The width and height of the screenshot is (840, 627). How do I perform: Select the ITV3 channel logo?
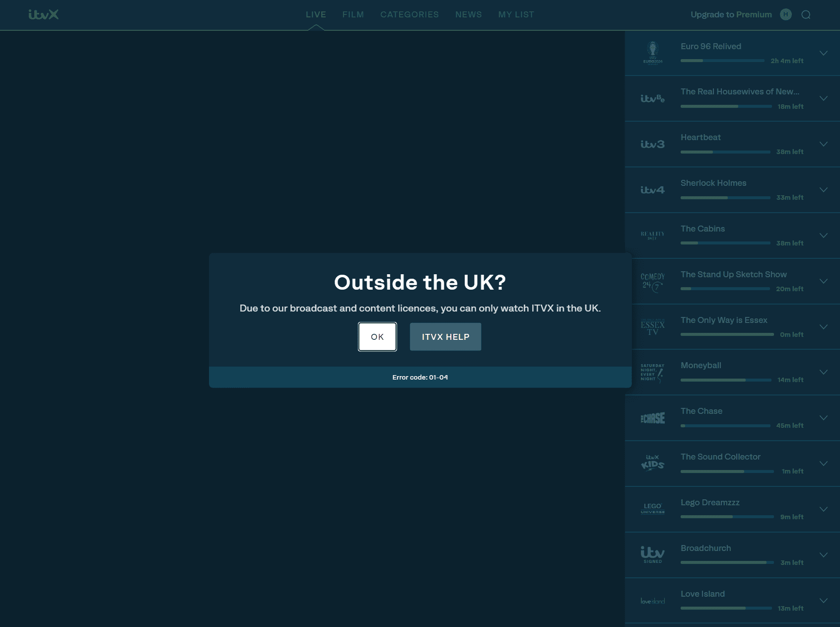[653, 145]
